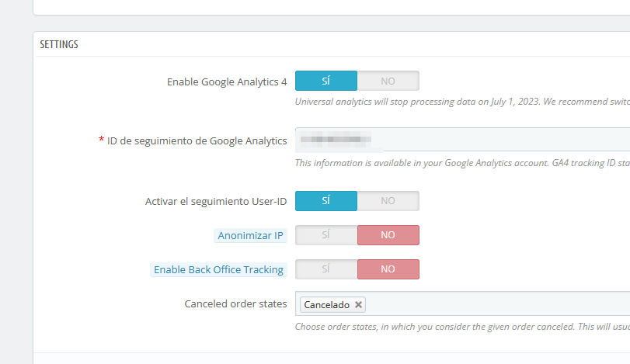Click ID de seguimiento de Google Analytics label
Screen dimensions: 630x364
[197, 140]
